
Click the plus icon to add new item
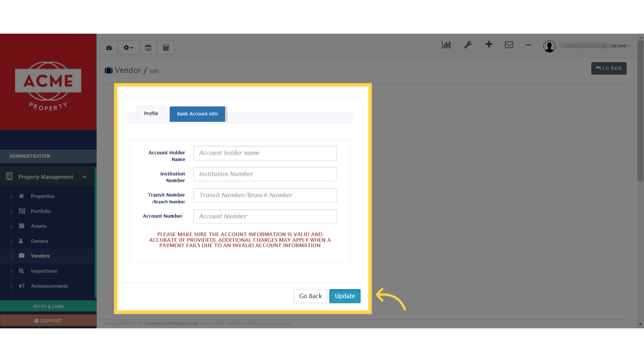[489, 44]
